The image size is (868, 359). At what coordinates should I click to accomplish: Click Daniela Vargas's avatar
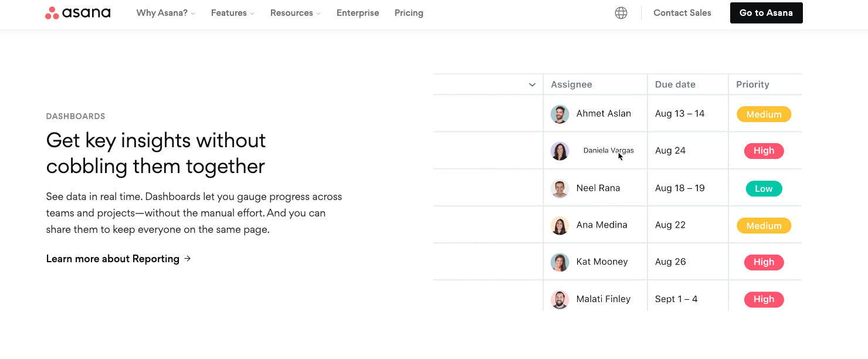(x=560, y=151)
